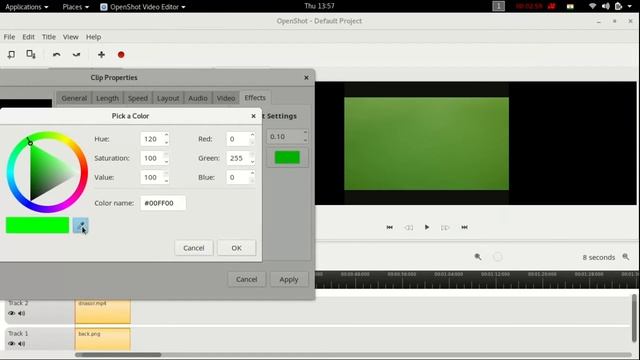Switch to the General tab
The image size is (640, 360).
click(x=74, y=98)
